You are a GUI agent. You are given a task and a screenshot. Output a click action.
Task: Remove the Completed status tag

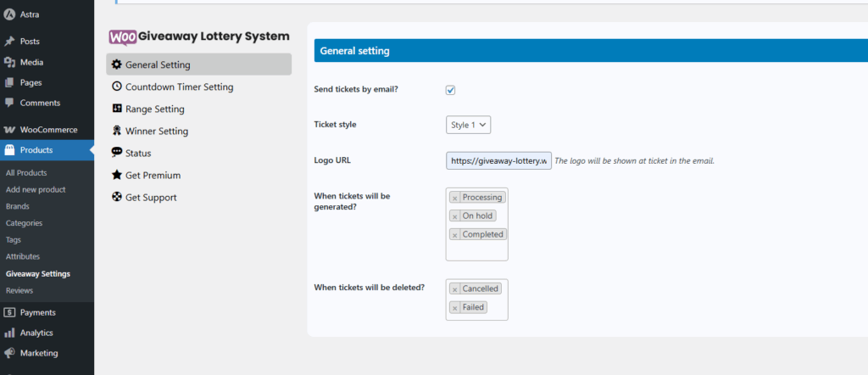(454, 235)
